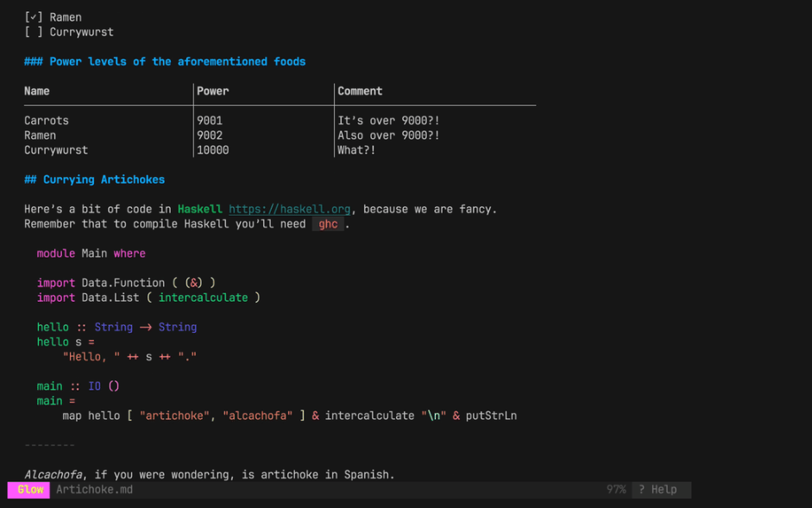The height and width of the screenshot is (508, 812).
Task: Click the 'module Main where' code line
Action: [x=91, y=254]
